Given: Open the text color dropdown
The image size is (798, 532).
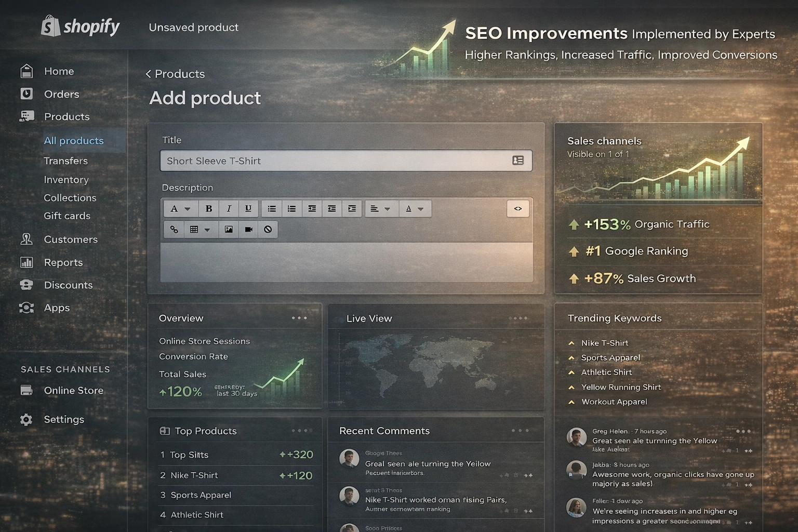Looking at the screenshot, I should pos(414,209).
